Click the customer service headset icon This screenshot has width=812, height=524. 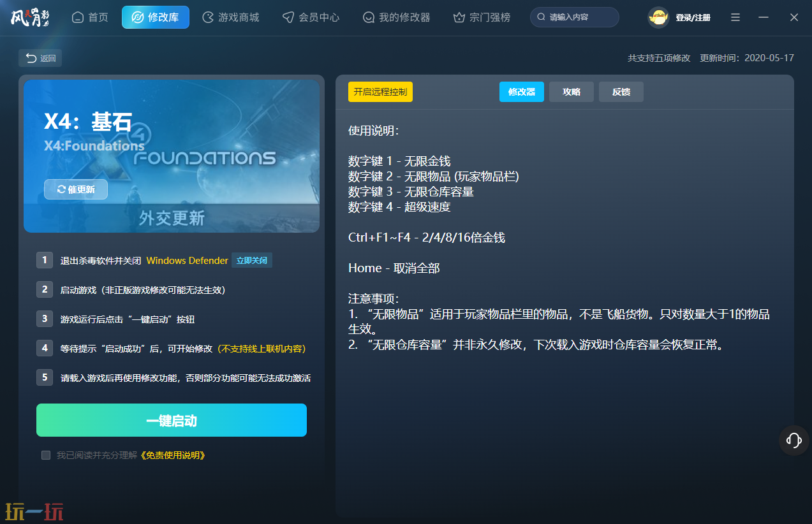tap(794, 440)
